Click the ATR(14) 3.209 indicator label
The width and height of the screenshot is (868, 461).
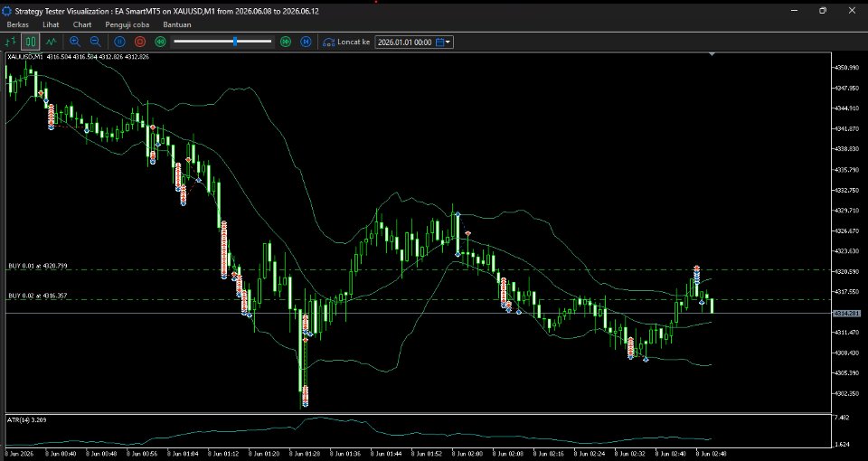point(26,420)
